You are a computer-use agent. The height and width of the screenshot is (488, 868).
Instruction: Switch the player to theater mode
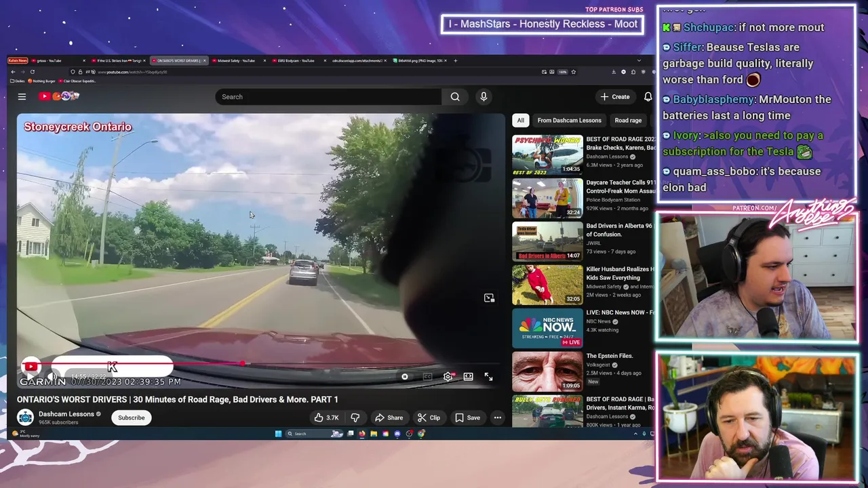pos(468,377)
